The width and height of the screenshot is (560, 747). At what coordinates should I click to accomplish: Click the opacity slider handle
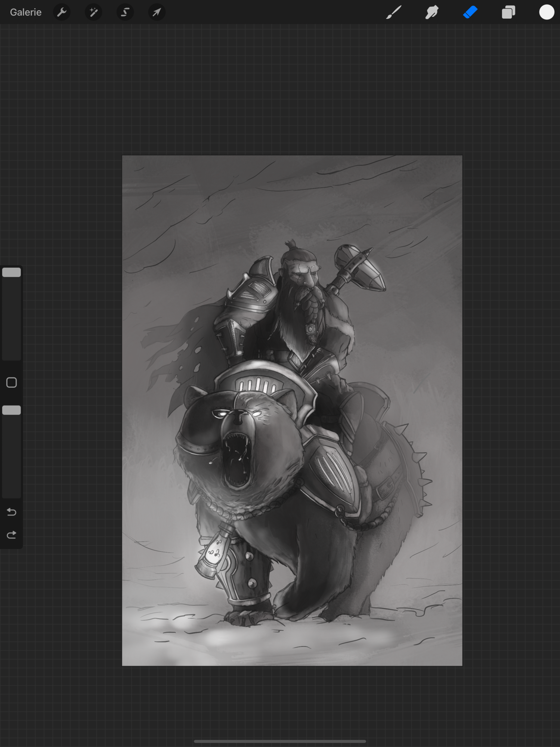tap(12, 410)
